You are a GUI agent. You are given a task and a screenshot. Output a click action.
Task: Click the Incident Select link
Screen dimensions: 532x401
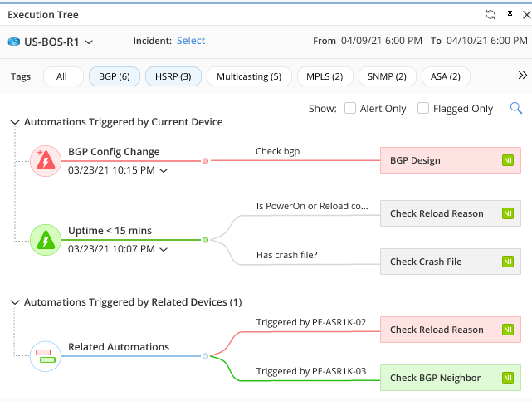(191, 41)
